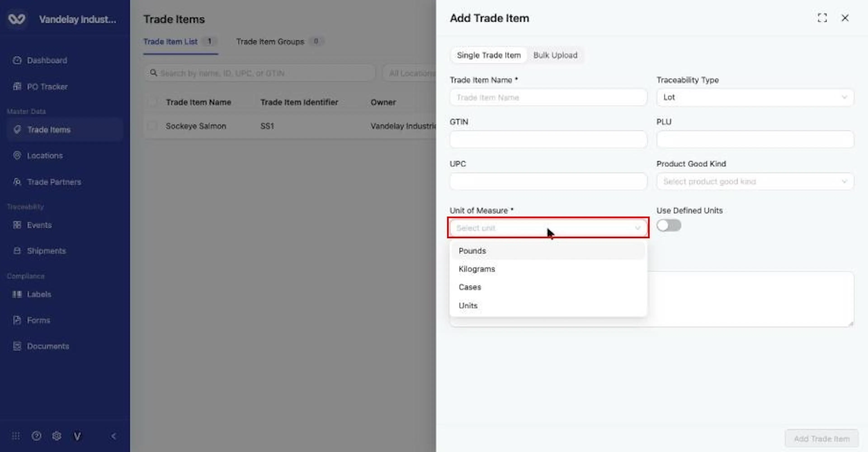Click the Vandelay Industries logo

(x=17, y=19)
